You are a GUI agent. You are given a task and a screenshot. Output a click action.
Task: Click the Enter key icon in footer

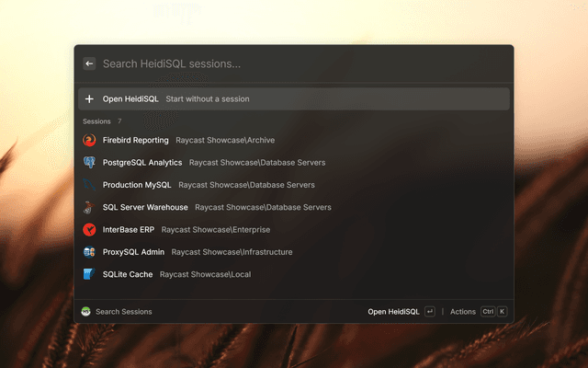tap(430, 312)
